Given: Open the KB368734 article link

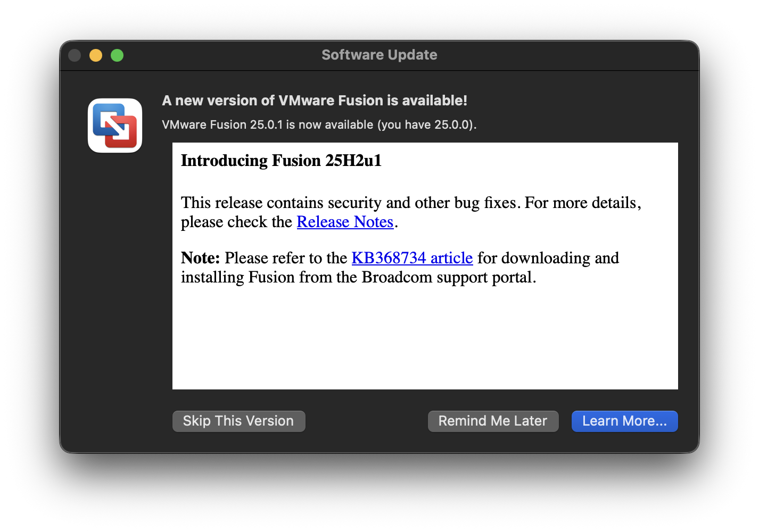Looking at the screenshot, I should (x=412, y=258).
